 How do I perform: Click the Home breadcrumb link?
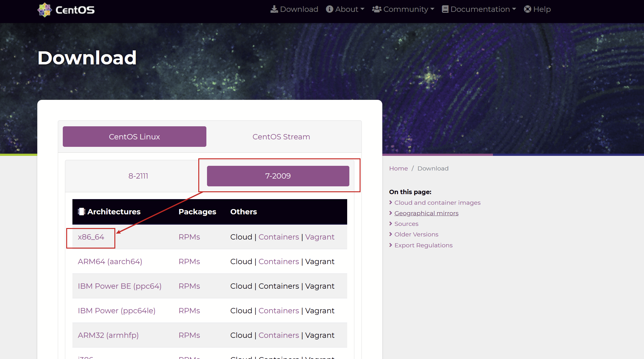coord(398,168)
